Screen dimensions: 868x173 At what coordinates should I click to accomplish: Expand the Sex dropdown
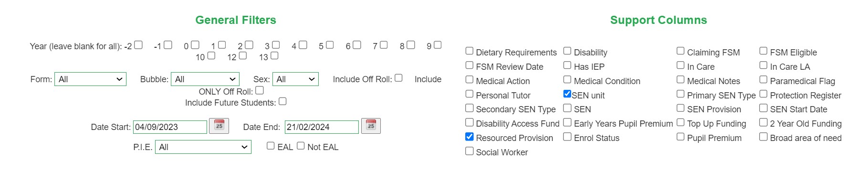tap(295, 79)
